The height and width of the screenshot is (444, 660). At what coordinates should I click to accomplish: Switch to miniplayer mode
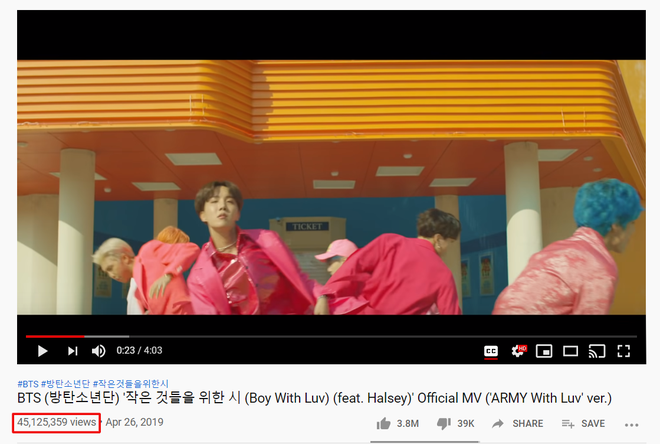pyautogui.click(x=544, y=351)
